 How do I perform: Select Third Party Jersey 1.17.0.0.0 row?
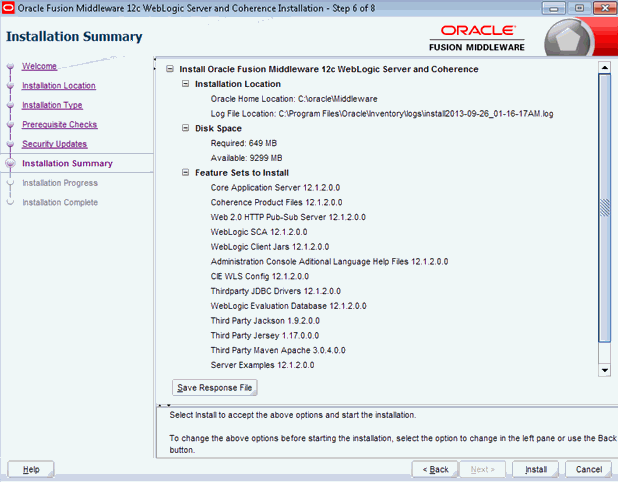265,335
